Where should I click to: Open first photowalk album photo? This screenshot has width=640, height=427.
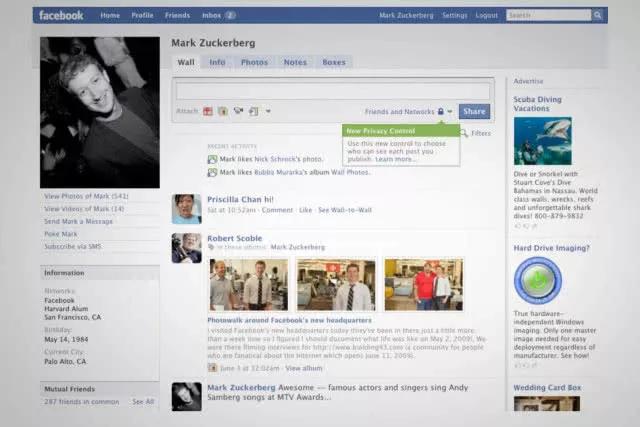coord(249,285)
